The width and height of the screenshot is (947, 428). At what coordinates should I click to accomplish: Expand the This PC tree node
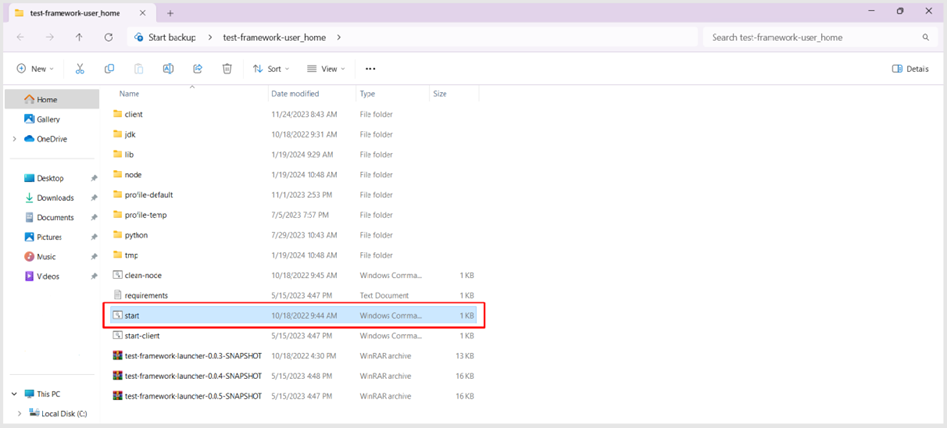pyautogui.click(x=14, y=394)
